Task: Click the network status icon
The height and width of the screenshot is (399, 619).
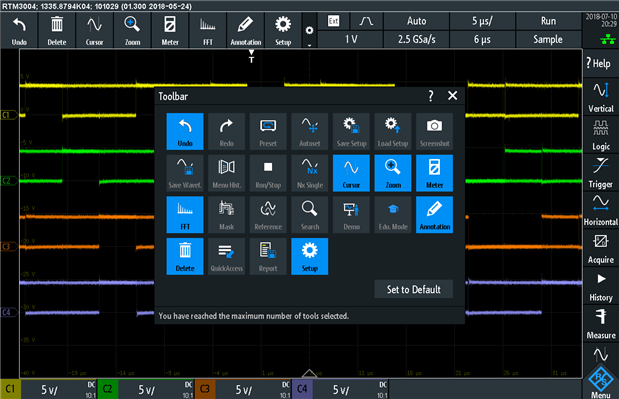Action: (608, 39)
